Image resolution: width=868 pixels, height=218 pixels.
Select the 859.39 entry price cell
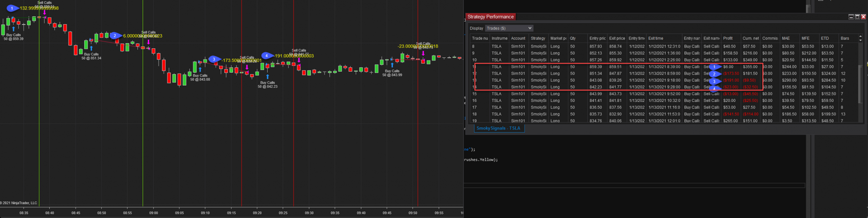[597, 67]
